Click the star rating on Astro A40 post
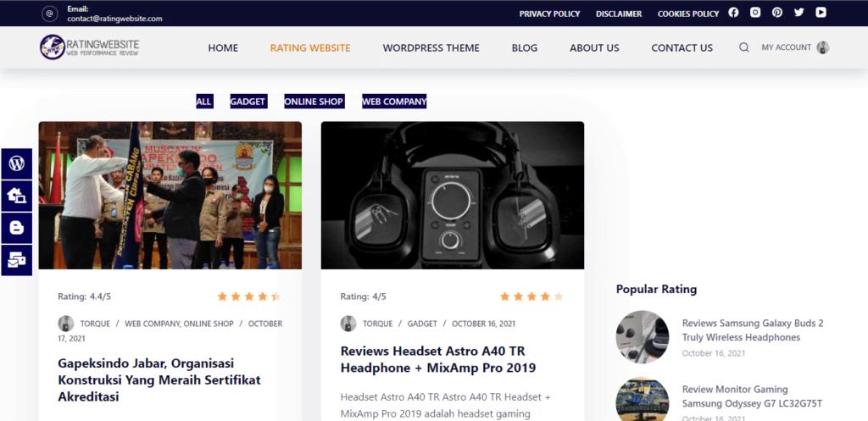This screenshot has width=868, height=421. click(x=531, y=296)
